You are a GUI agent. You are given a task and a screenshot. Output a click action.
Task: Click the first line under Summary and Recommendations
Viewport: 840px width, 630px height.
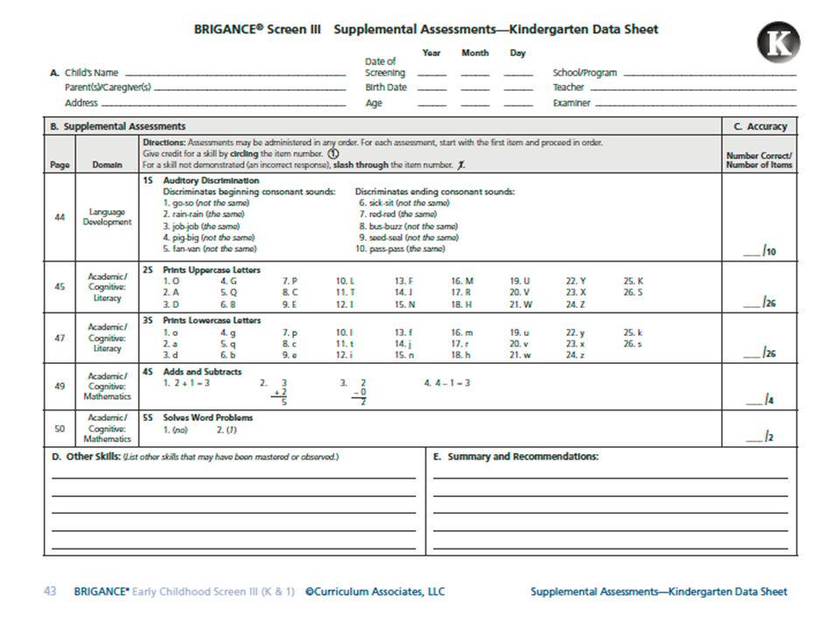point(611,478)
